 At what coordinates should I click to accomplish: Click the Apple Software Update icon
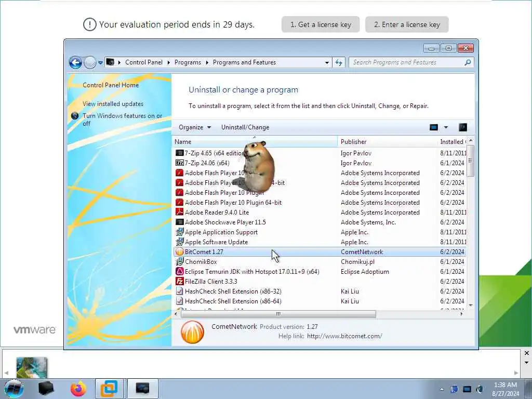[179, 242]
